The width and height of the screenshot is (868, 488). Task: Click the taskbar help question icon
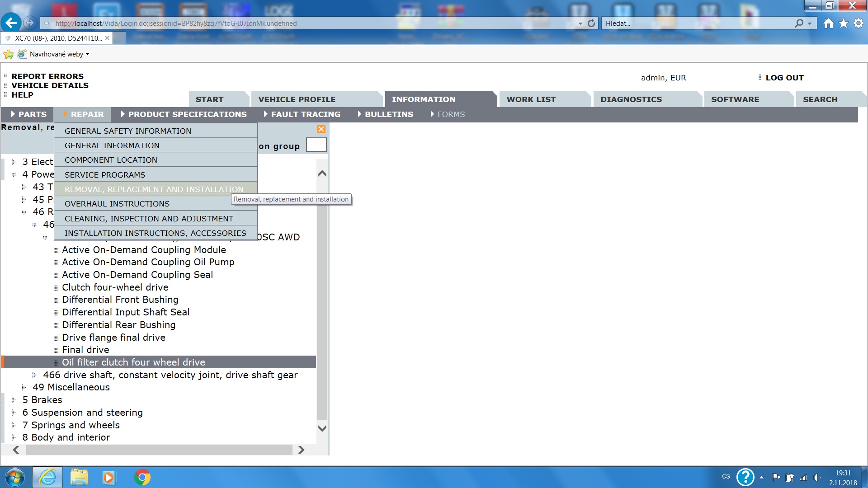coord(745,477)
